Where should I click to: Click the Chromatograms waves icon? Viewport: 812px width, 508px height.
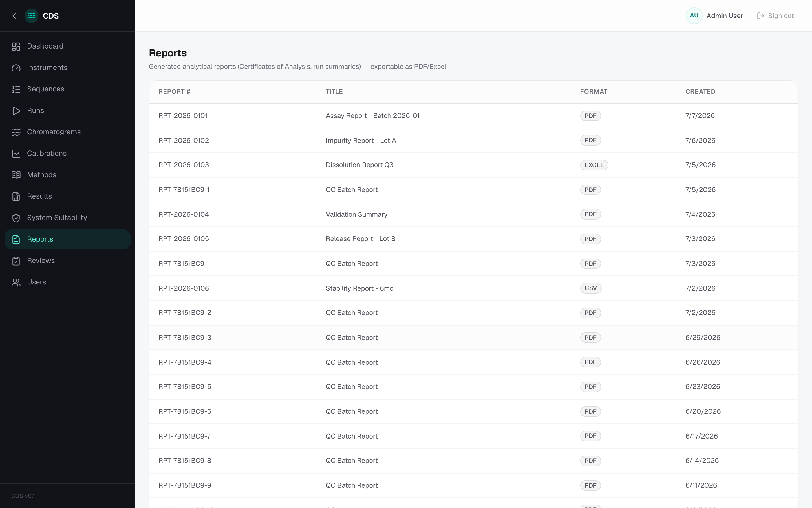click(16, 132)
